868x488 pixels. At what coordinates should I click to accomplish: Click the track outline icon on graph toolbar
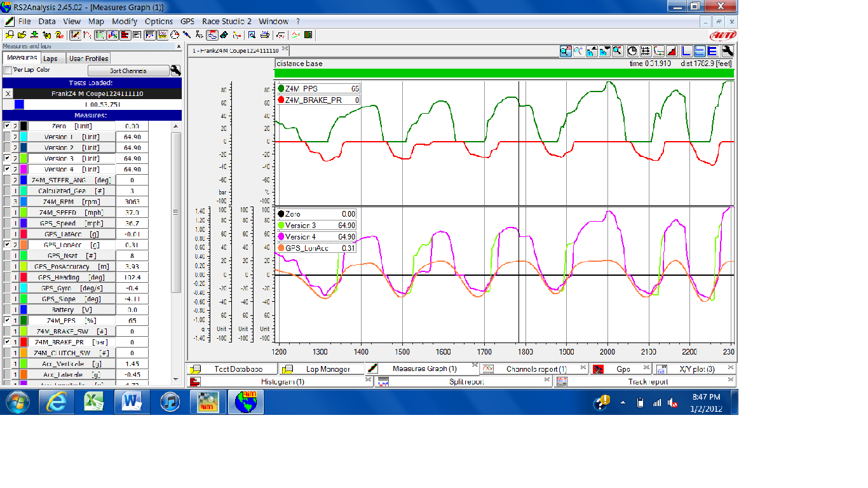coord(659,51)
